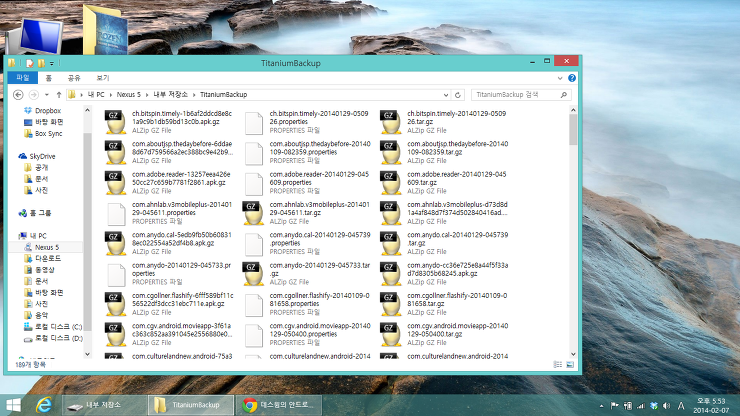
Task: Expand breadcrumb arrow after 내 PC
Action: 111,95
